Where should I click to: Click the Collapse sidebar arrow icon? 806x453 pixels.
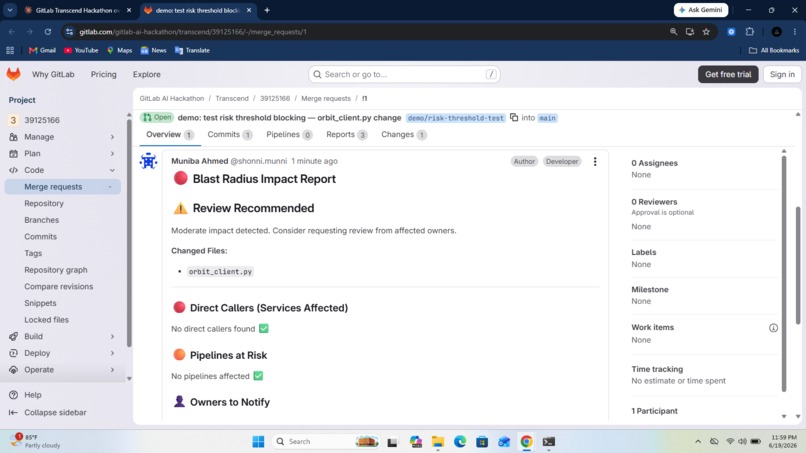coord(13,412)
